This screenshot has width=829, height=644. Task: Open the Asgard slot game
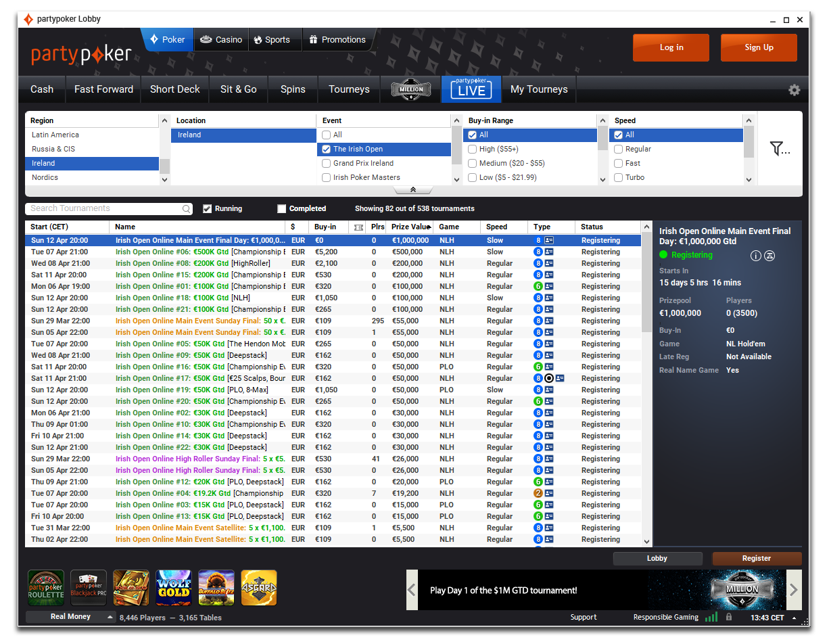[259, 587]
